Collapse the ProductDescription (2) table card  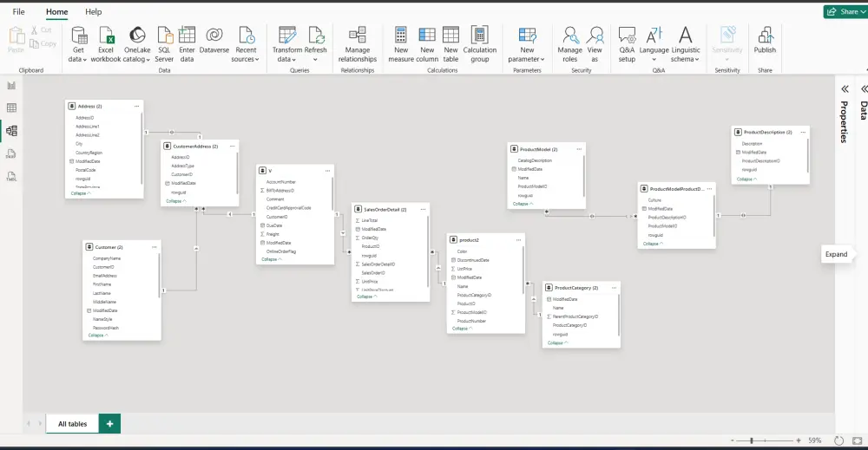pos(746,179)
